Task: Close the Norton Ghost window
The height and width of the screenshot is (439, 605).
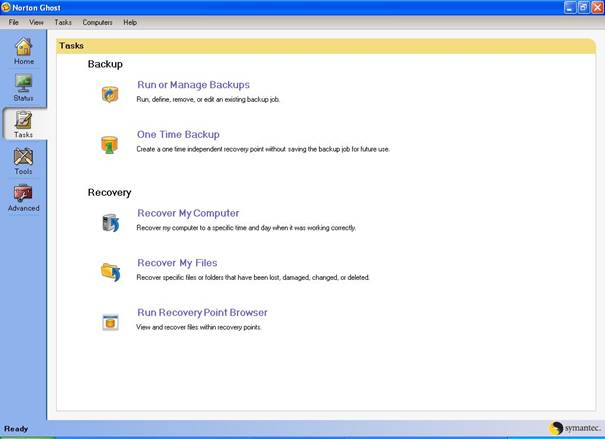Action: click(597, 7)
